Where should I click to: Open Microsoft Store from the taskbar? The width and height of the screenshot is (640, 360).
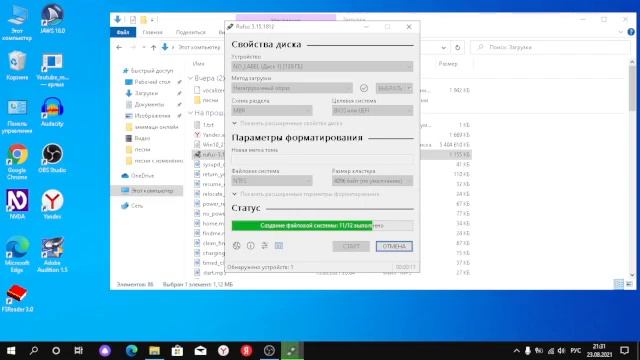click(x=177, y=351)
